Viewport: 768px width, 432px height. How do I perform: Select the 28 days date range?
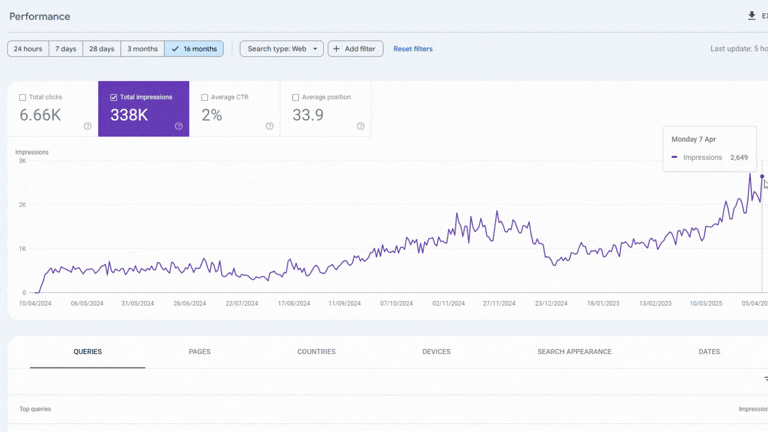tap(100, 49)
